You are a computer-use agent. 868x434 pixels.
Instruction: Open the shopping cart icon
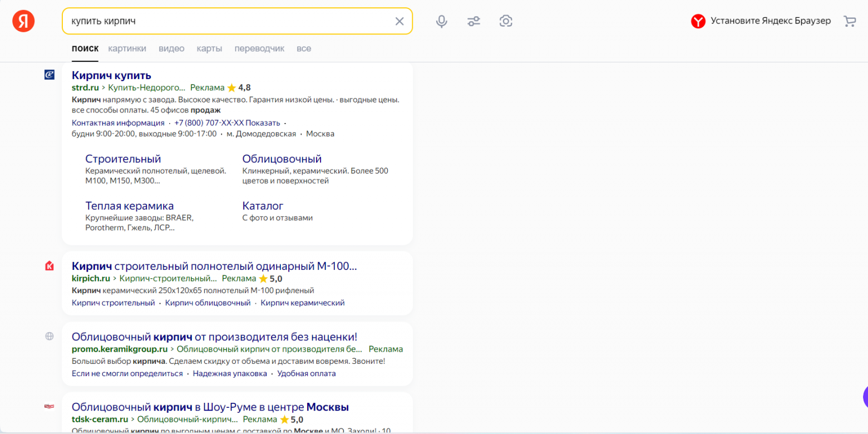coord(850,21)
